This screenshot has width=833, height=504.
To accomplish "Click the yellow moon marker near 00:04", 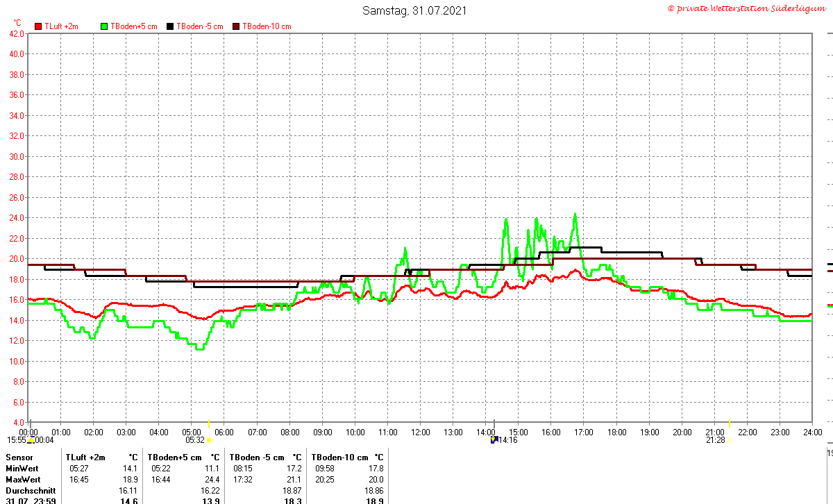I will click(x=31, y=440).
